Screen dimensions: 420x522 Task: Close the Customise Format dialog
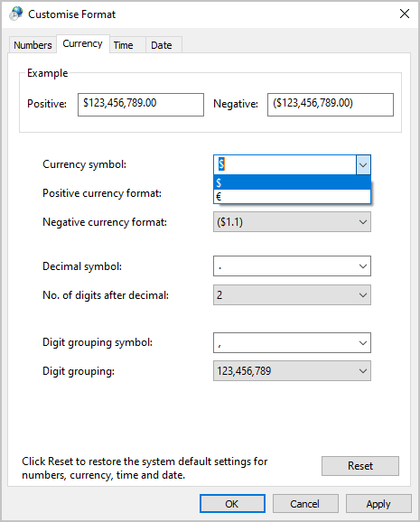(x=405, y=14)
